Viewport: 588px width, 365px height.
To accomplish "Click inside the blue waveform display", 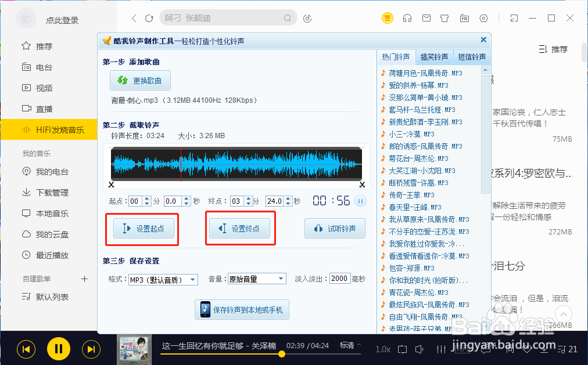I will 236,164.
